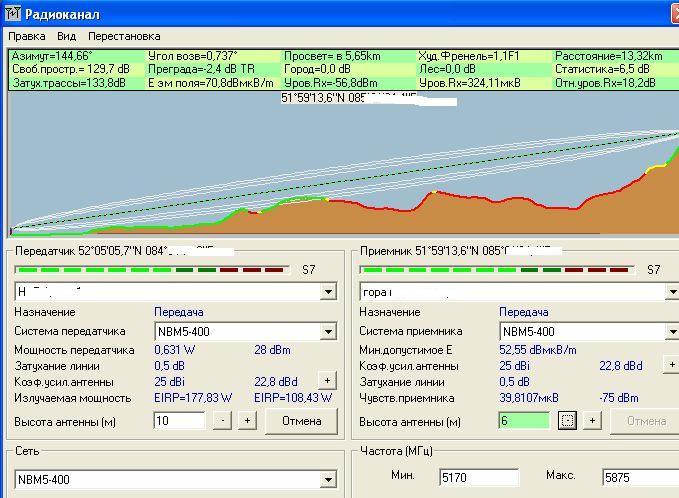Increase transmitter antenna height with plus button
This screenshot has width=679, height=498.
pyautogui.click(x=246, y=421)
